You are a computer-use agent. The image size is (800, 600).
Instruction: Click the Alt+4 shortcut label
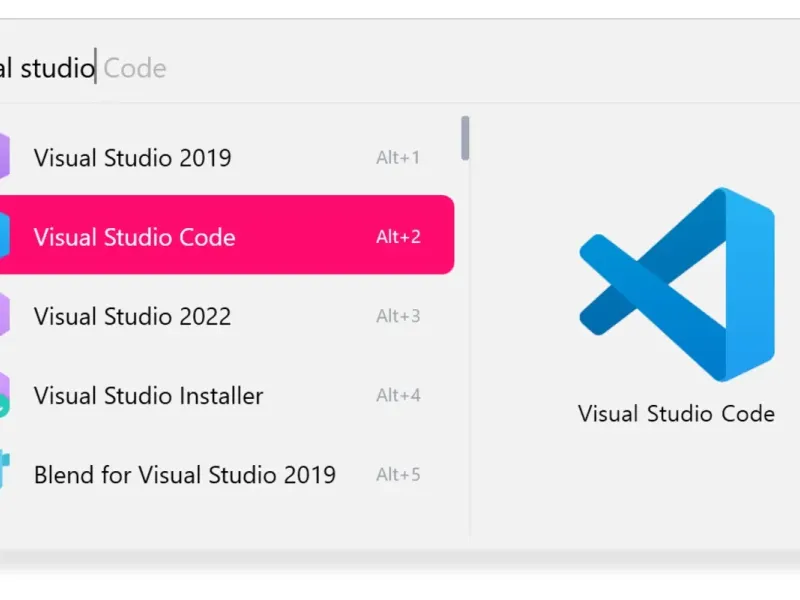click(398, 395)
